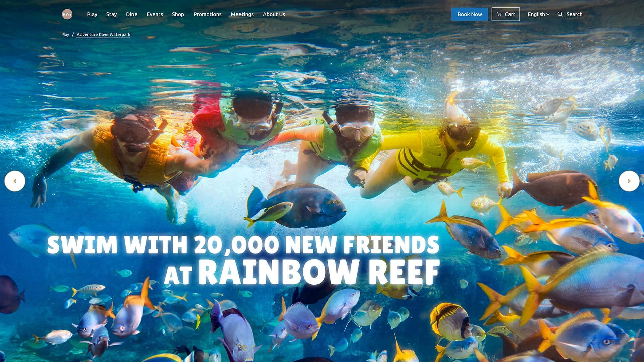Go to the previous slide arrow
This screenshot has width=644, height=362.
15,181
